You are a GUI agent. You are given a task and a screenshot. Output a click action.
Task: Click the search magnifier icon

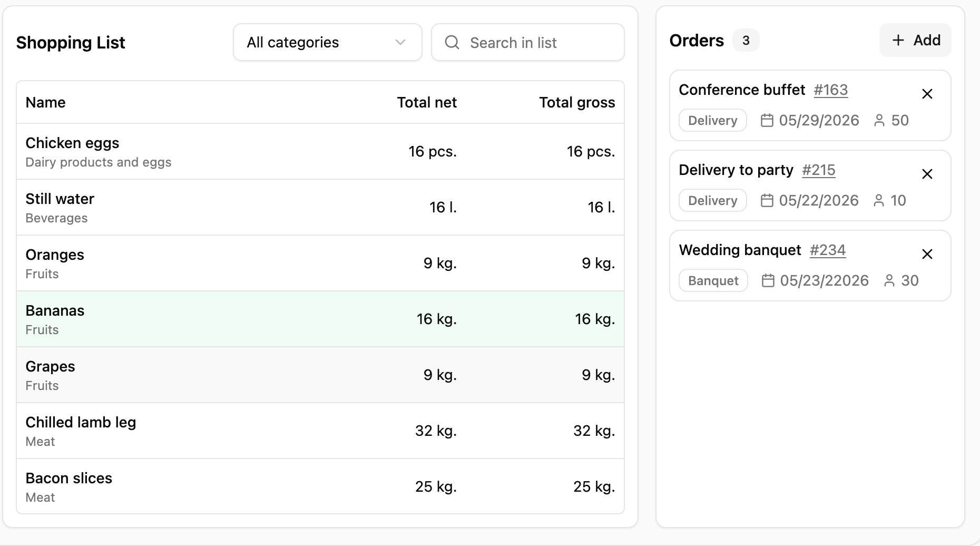tap(452, 42)
